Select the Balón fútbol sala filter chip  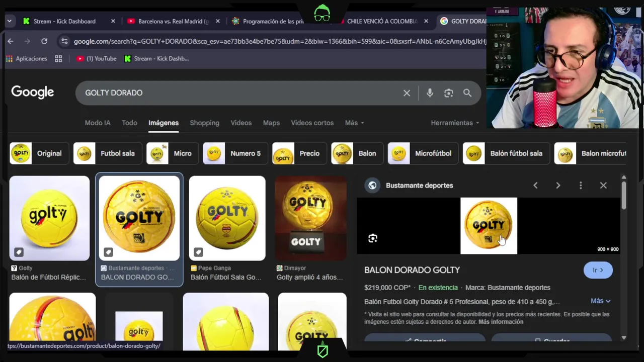tap(506, 153)
